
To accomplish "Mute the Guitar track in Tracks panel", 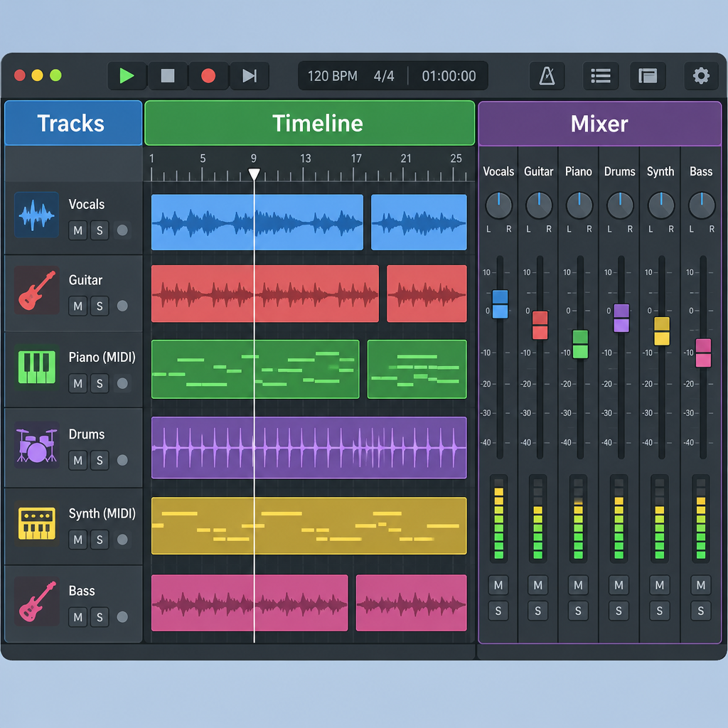I will [78, 306].
